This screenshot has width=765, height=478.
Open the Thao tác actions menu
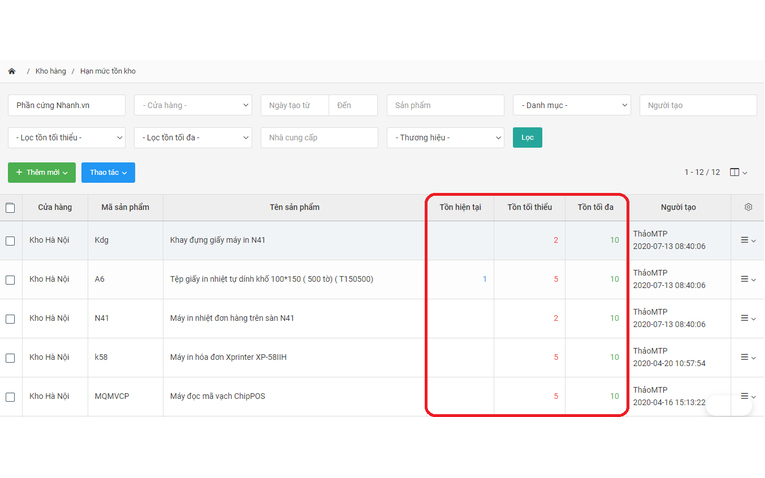point(108,173)
